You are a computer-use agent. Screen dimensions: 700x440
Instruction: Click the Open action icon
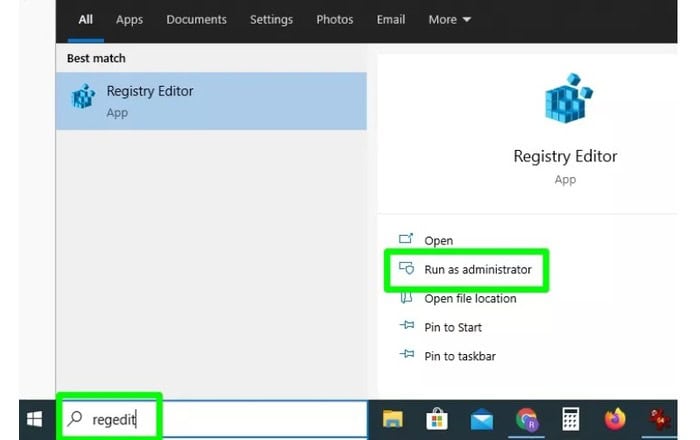tap(406, 239)
